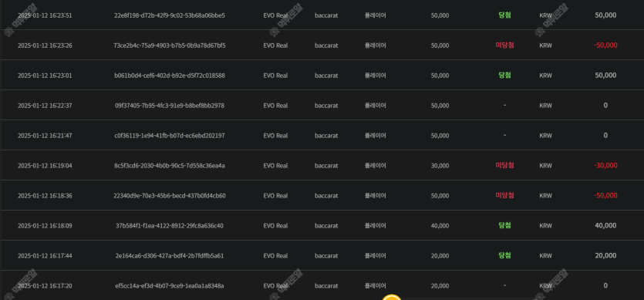This screenshot has height=300, width=644.
Task: Select transaction ID 22e8f198-d72b-42f9-9c02-53b68a06bbe5
Action: [x=170, y=15]
